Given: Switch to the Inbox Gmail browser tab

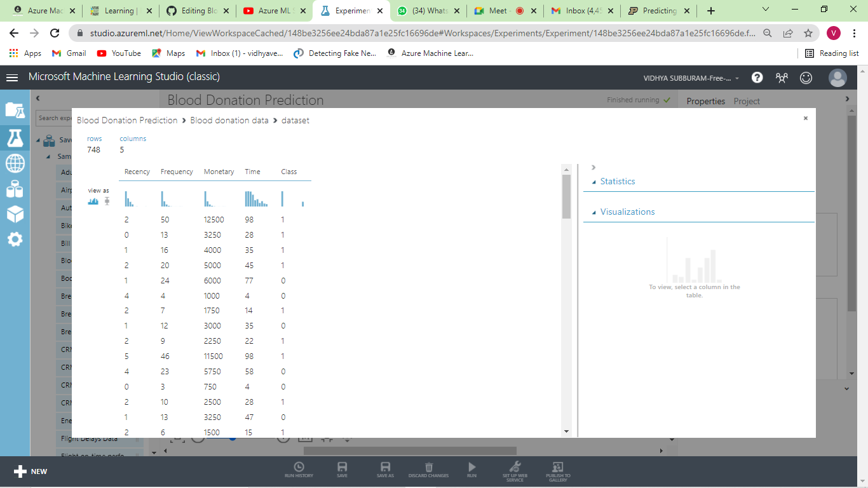Looking at the screenshot, I should (x=583, y=11).
